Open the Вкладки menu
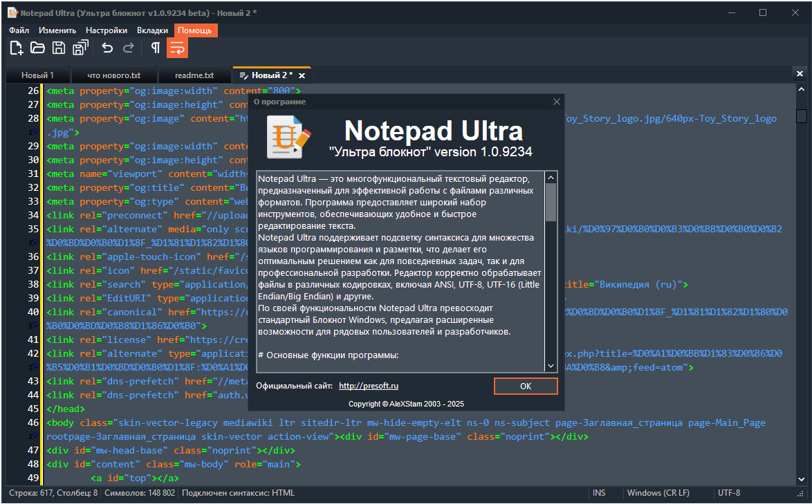Screen dimensions: 812x504 pyautogui.click(x=152, y=30)
